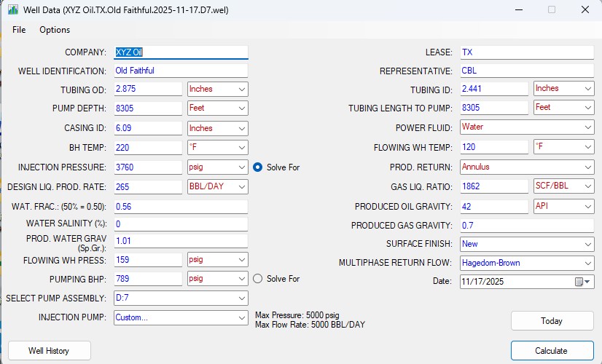Viewport: 602px width, 364px height.
Task: Open the Surface Finish dropdown
Action: (x=527, y=244)
